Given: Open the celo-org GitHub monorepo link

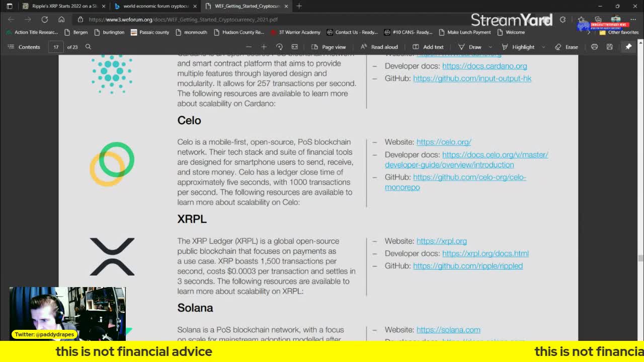Looking at the screenshot, I should [x=455, y=182].
